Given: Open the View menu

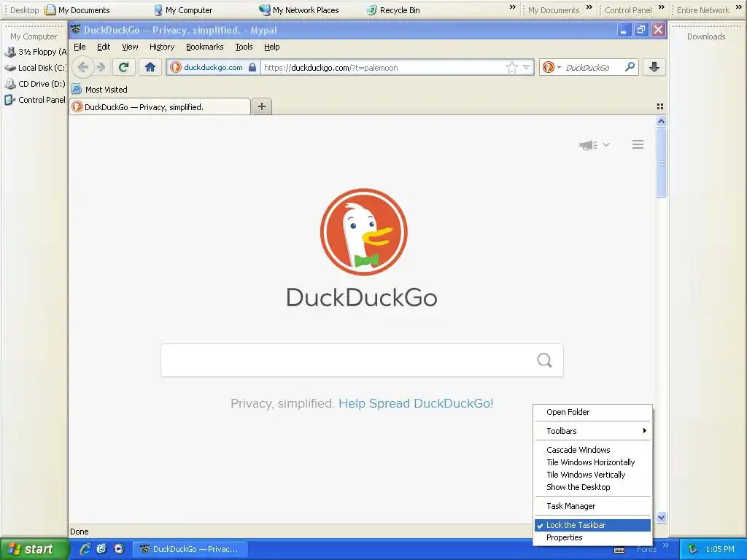Looking at the screenshot, I should pyautogui.click(x=130, y=47).
